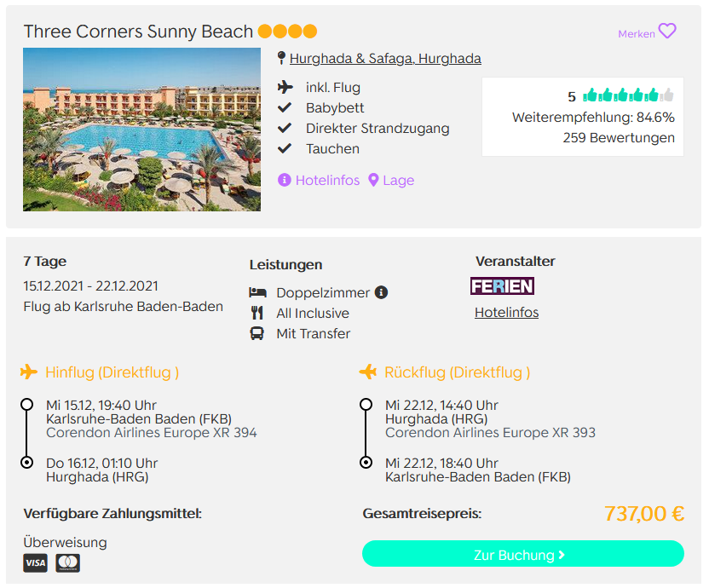Click the Lage map pin icon
The width and height of the screenshot is (709, 588).
tap(374, 181)
